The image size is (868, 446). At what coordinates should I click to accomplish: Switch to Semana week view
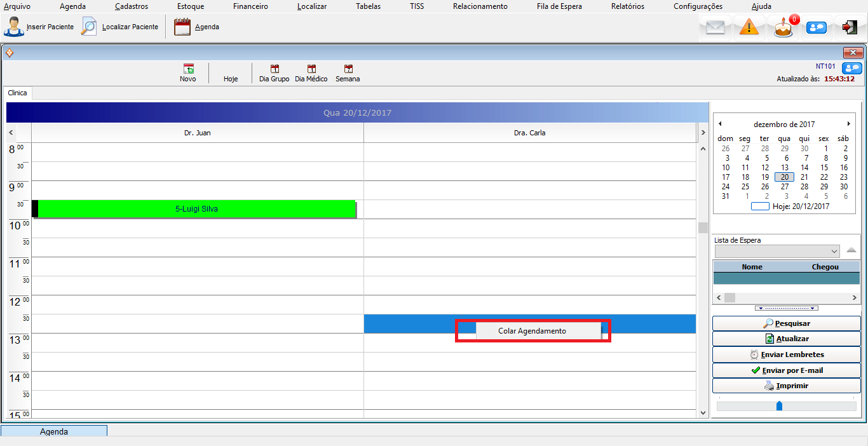tap(348, 73)
